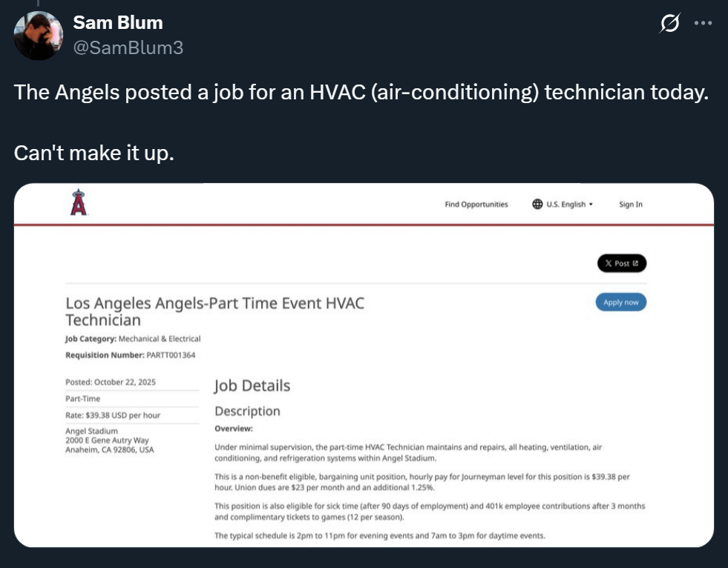
Task: Click the Description subheading
Action: [247, 411]
